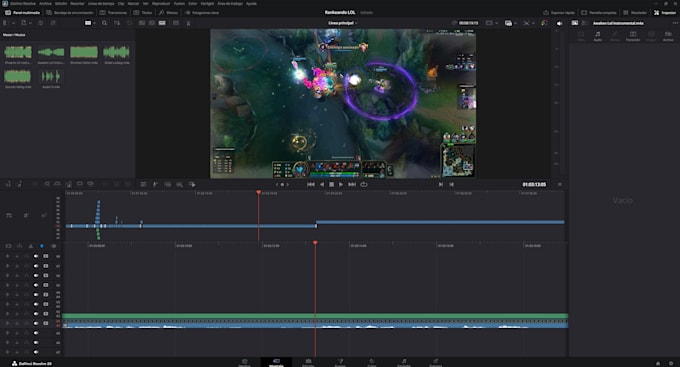Click the smart insert edit icon
Screen dimensions: 680x367
(x=35, y=184)
